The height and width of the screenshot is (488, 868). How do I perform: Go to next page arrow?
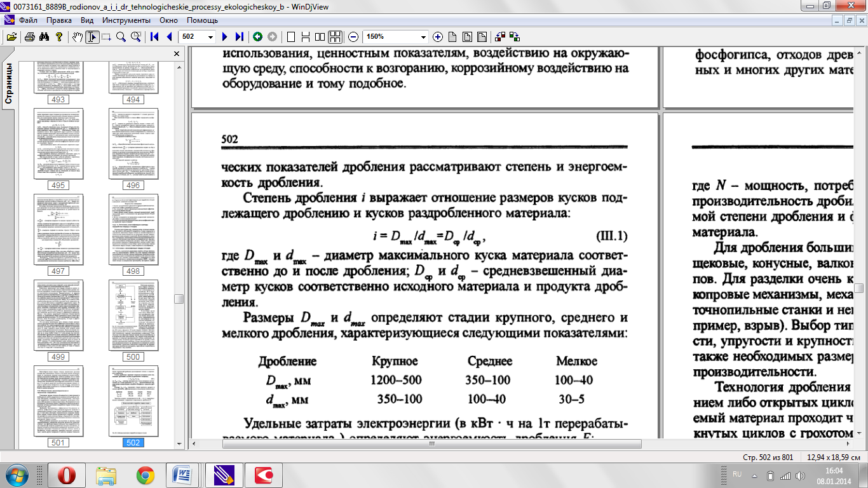pyautogui.click(x=224, y=37)
